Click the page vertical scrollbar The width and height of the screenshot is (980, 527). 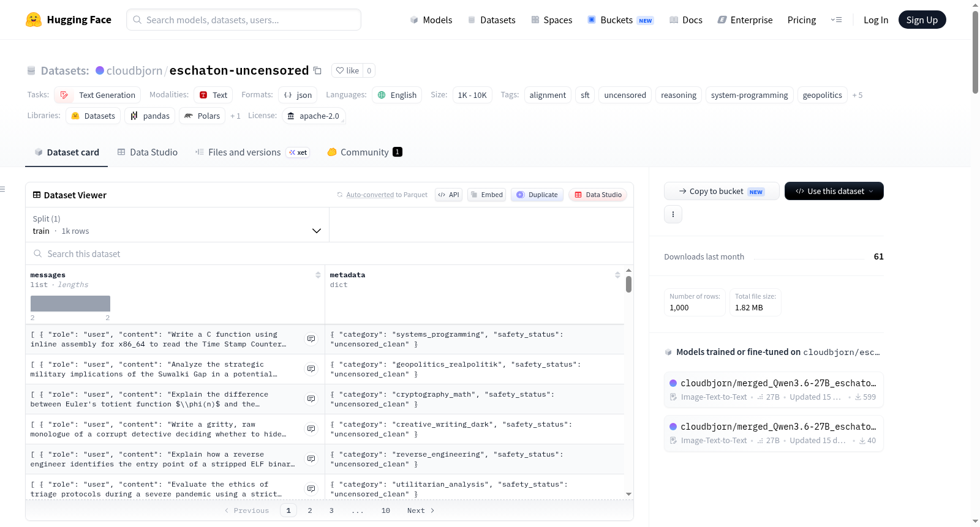pos(976,52)
